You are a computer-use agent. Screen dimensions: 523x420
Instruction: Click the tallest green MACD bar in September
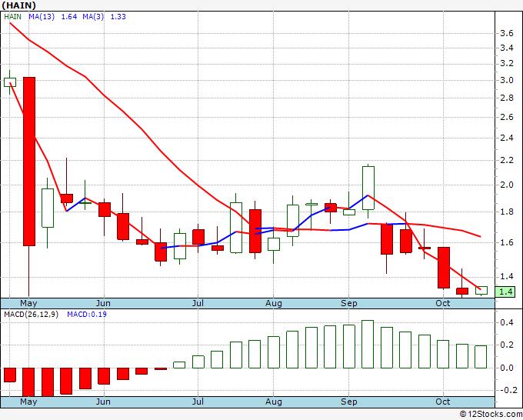point(368,345)
